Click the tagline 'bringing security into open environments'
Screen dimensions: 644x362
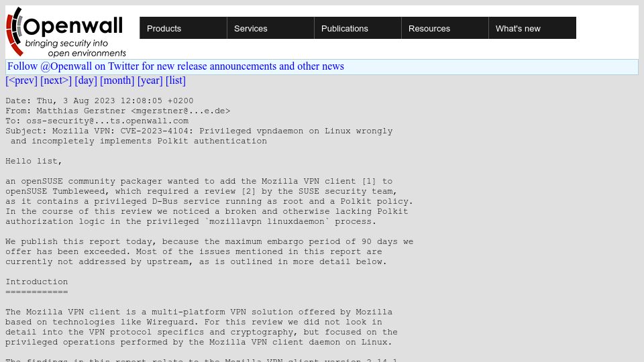(76, 48)
